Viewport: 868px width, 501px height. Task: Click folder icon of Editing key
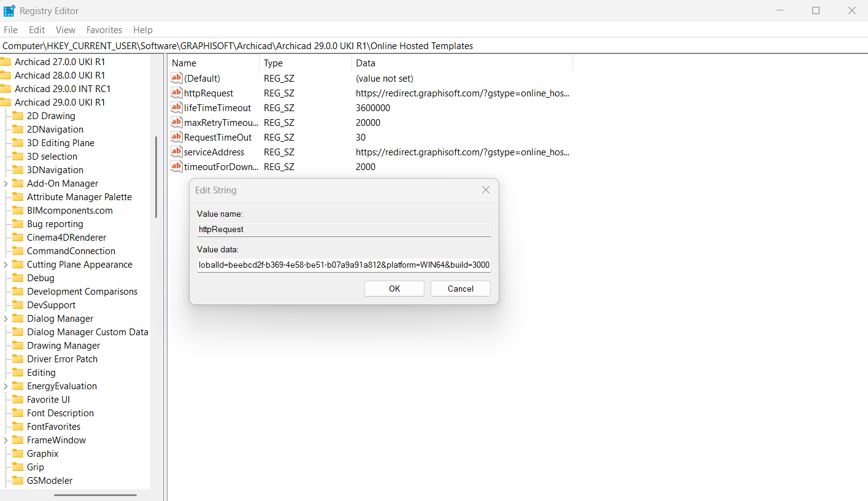coord(18,372)
